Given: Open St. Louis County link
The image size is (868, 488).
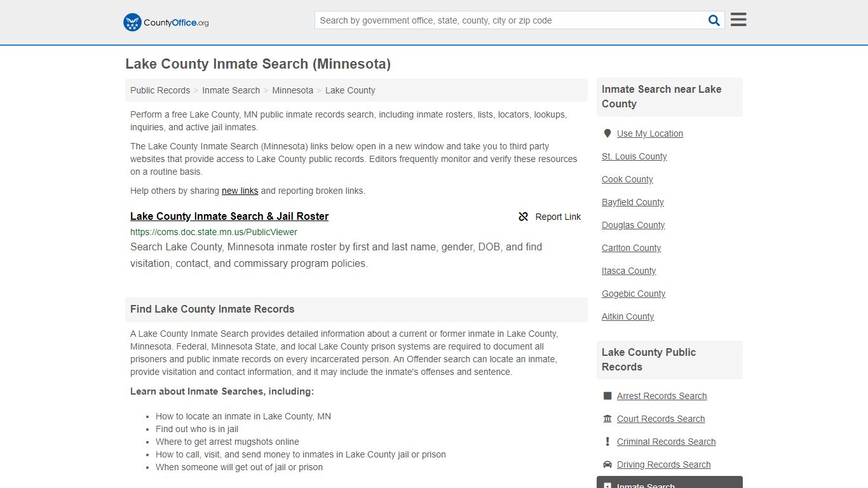Looking at the screenshot, I should (x=634, y=156).
